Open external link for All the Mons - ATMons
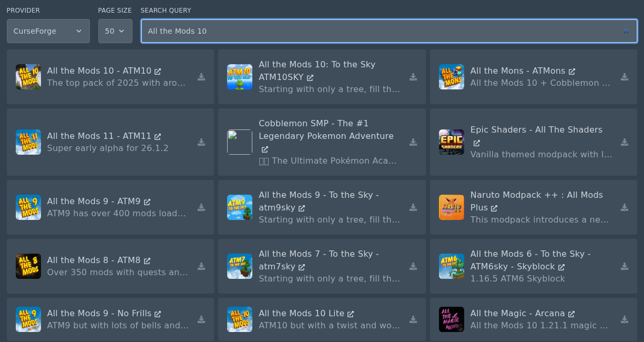The image size is (644, 342). click(x=572, y=72)
